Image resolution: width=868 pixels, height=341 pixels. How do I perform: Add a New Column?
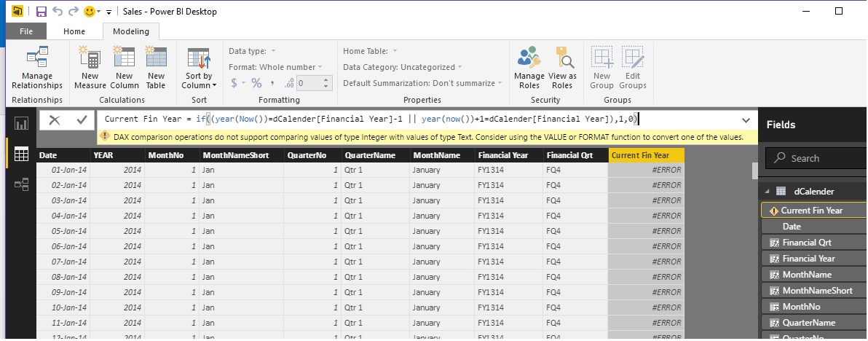124,68
